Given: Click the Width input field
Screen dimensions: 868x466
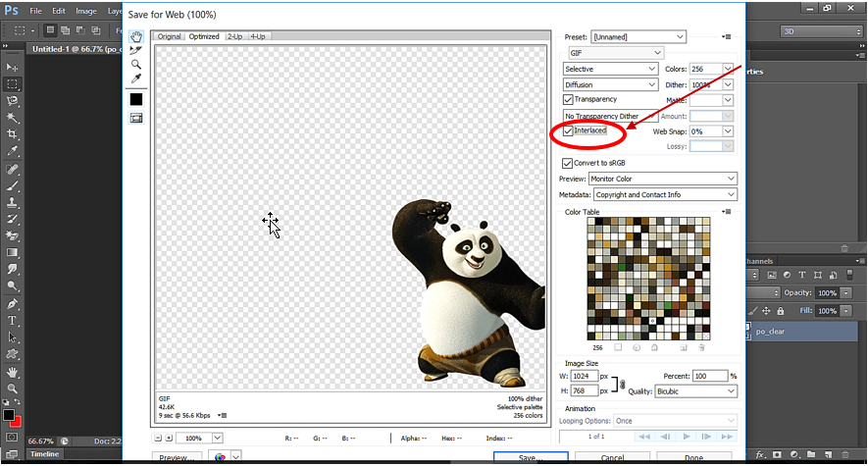Looking at the screenshot, I should tap(585, 376).
